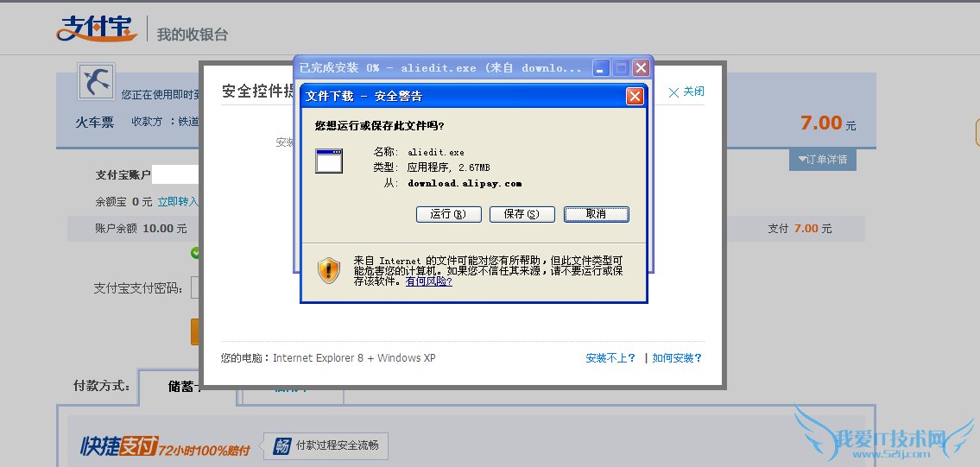
Task: Click the 立即转入 transfer link
Action: 178,202
